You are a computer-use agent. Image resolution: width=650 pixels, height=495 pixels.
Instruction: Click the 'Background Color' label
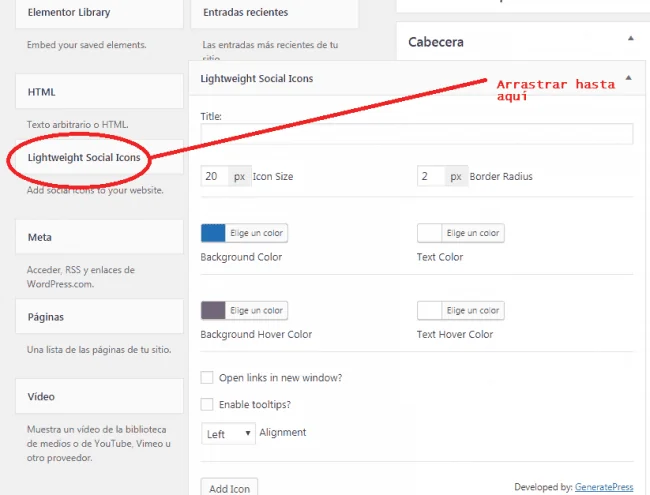241,257
